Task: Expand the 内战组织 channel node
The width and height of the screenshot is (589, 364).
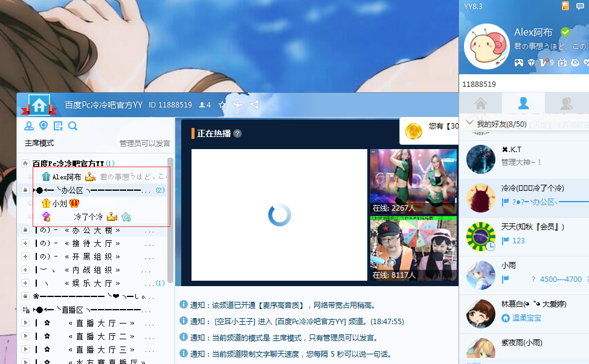Action: coord(25,269)
